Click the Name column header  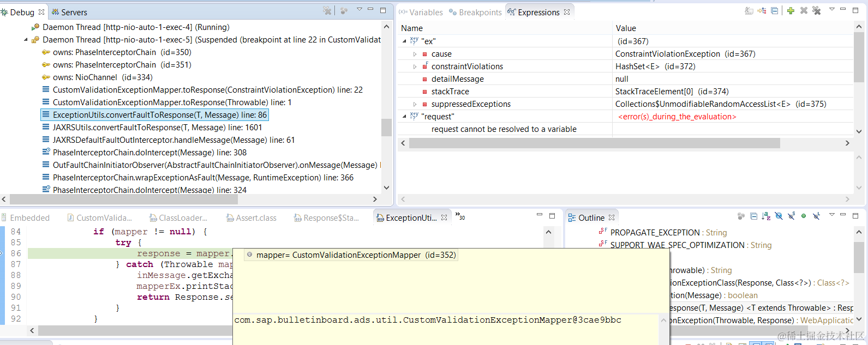[505, 28]
